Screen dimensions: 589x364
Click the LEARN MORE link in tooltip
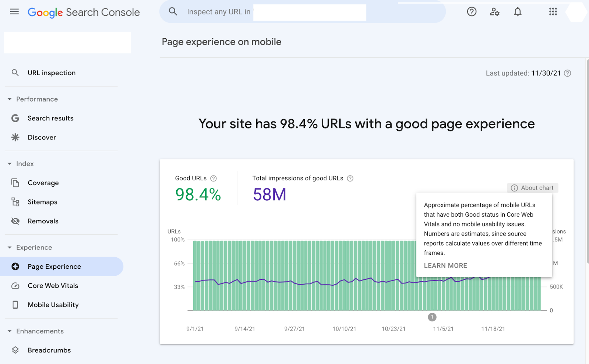(x=445, y=266)
